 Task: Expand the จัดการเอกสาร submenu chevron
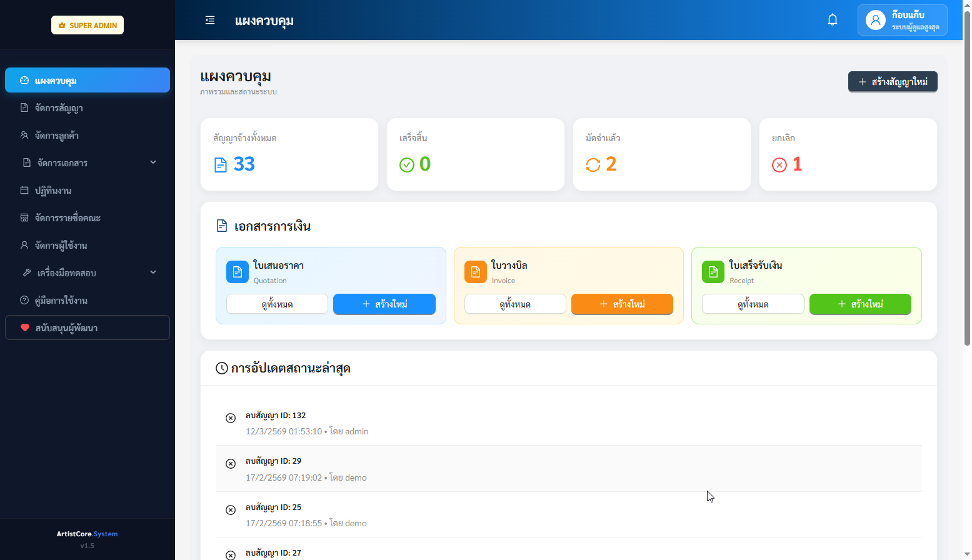tap(153, 162)
